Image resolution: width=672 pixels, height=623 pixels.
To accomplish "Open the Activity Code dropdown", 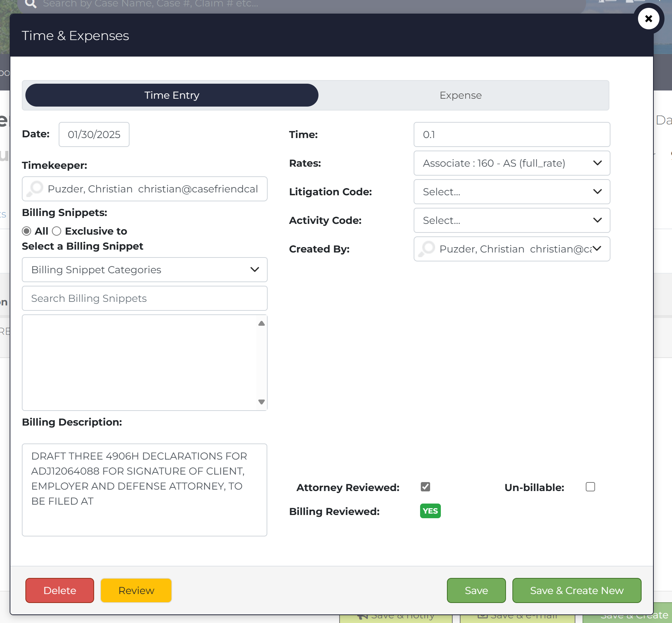I will (x=511, y=220).
